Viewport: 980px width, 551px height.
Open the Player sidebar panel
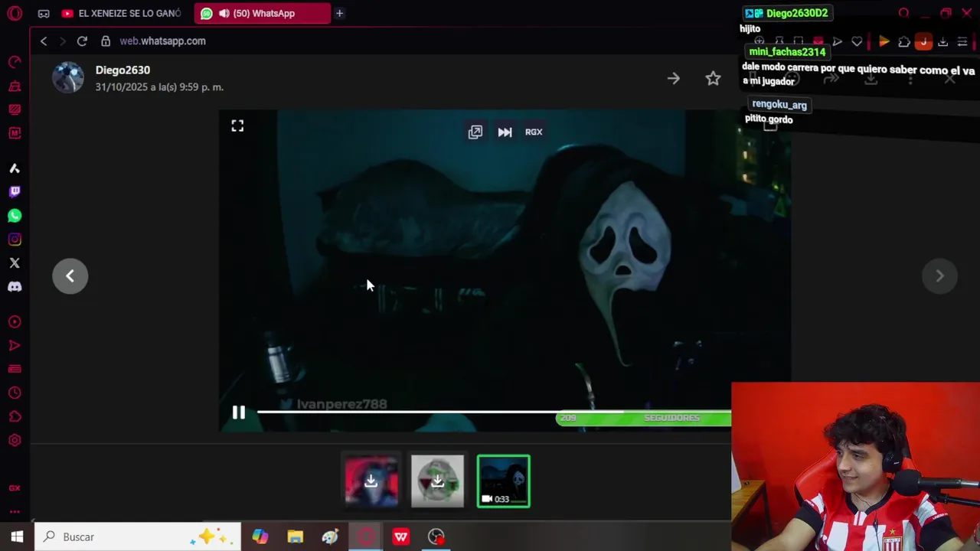[15, 322]
